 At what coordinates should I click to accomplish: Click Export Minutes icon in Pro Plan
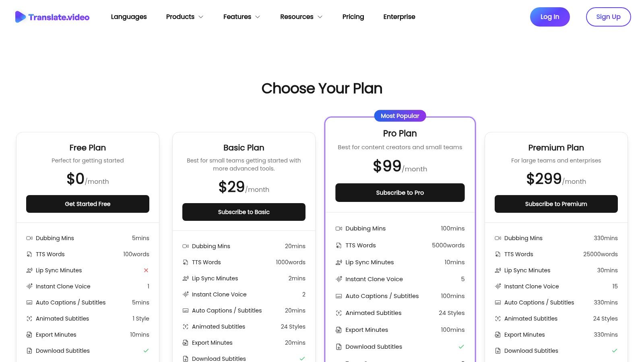tap(339, 330)
